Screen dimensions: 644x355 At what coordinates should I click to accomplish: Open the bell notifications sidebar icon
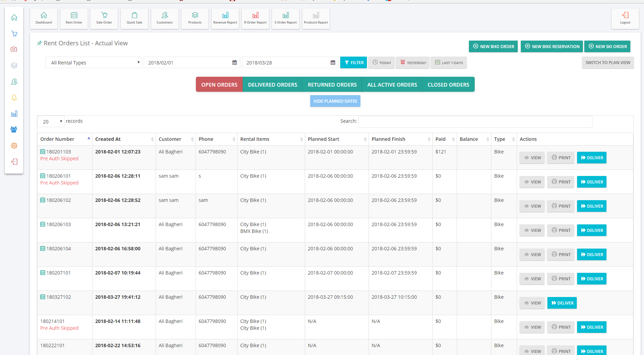pos(14,98)
